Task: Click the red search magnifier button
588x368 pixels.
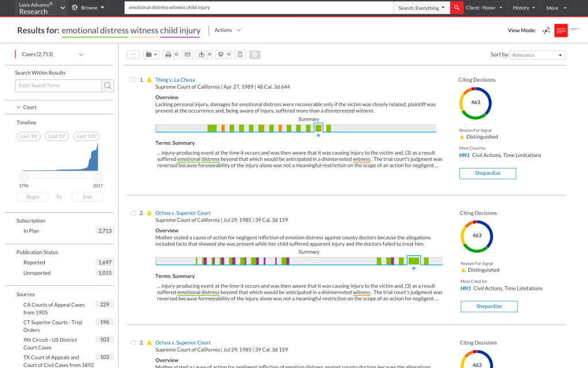Action: (457, 8)
